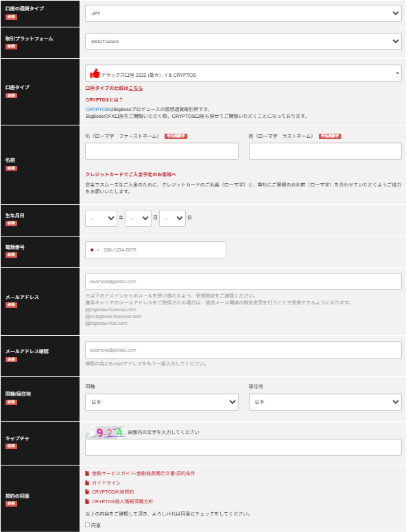This screenshot has width=406, height=532.
Task: Expand the account type dropdown デラックス口座
Action: point(243,73)
